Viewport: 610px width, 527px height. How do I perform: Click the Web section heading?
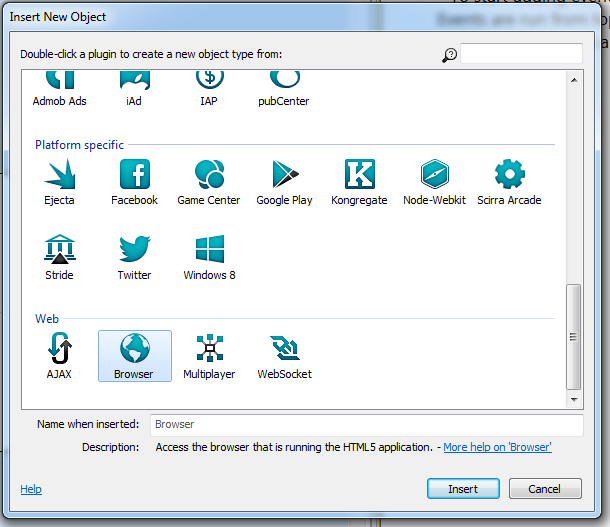[47, 319]
